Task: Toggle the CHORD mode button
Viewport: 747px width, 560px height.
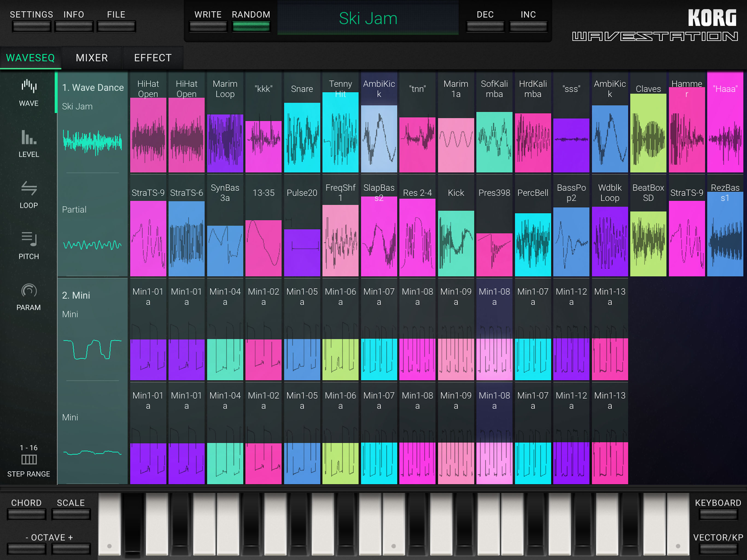Action: (x=26, y=514)
